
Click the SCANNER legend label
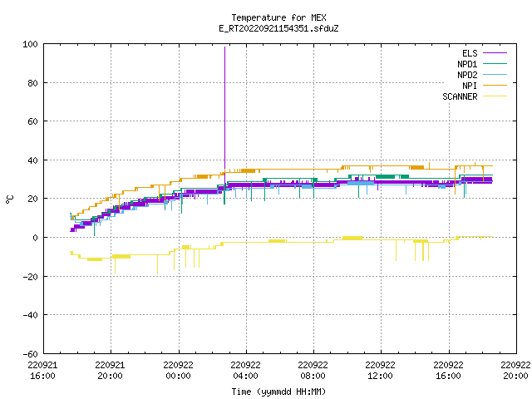[x=460, y=96]
